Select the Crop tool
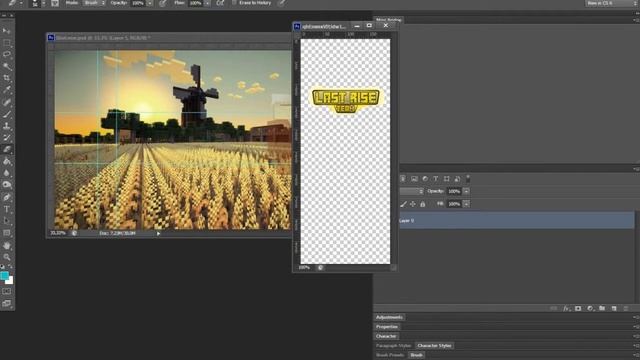The image size is (640, 360). [7, 78]
